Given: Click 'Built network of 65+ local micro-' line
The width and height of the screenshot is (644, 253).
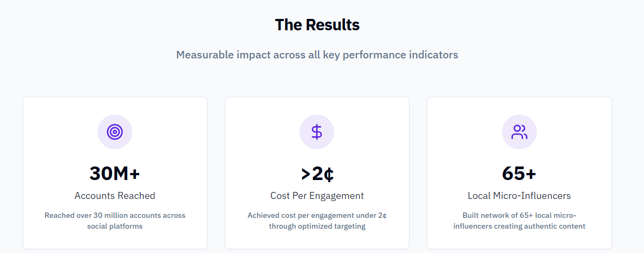Looking at the screenshot, I should (x=519, y=215).
